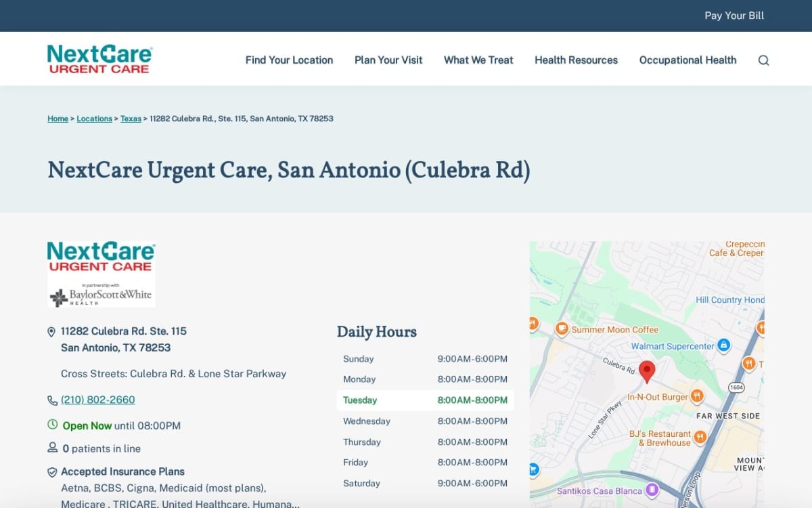The height and width of the screenshot is (508, 812).
Task: Click the Summer Moon Coffee map icon
Action: tap(561, 329)
